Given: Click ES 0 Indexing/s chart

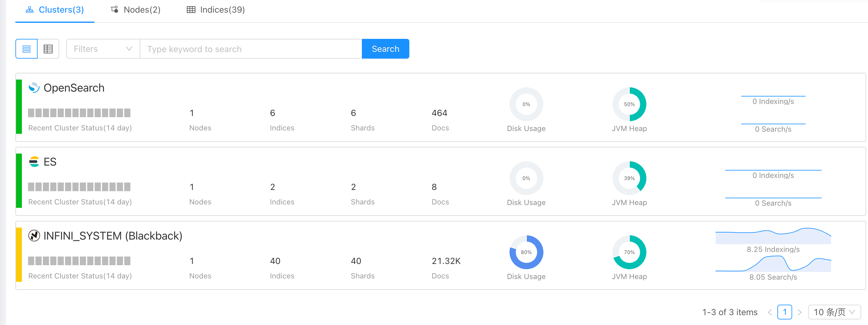Looking at the screenshot, I should click(773, 170).
